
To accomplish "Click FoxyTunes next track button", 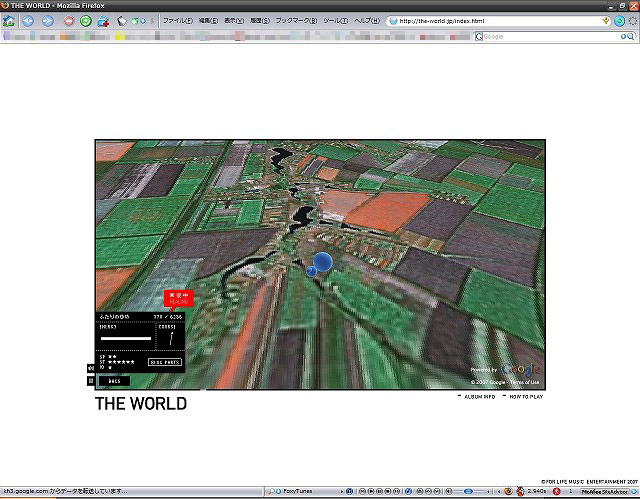I will tap(397, 491).
